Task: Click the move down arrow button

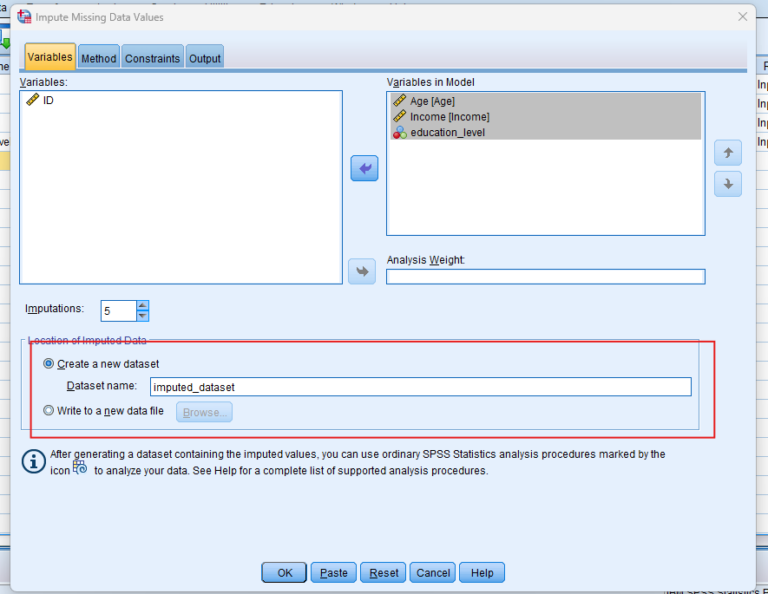Action: point(727,184)
